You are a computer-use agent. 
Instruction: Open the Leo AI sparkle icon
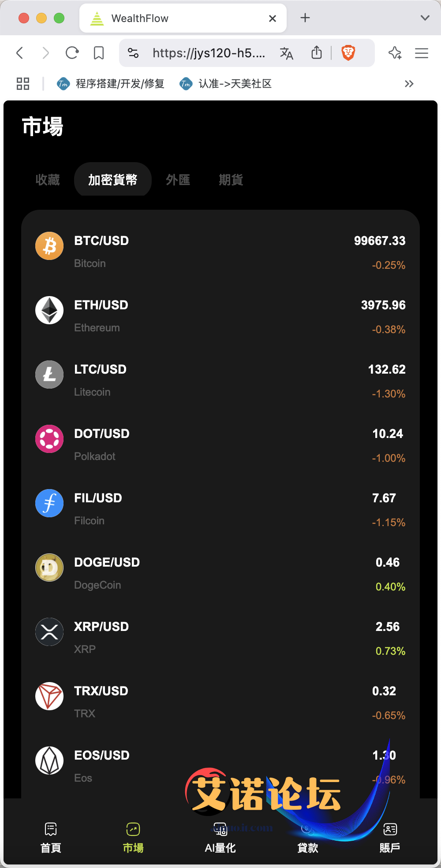coord(395,53)
